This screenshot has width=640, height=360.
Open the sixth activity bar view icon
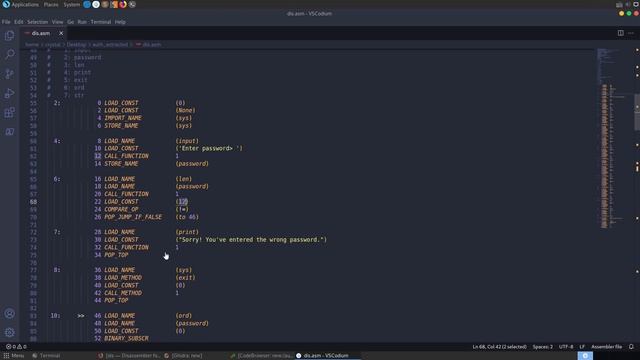pyautogui.click(x=9, y=131)
